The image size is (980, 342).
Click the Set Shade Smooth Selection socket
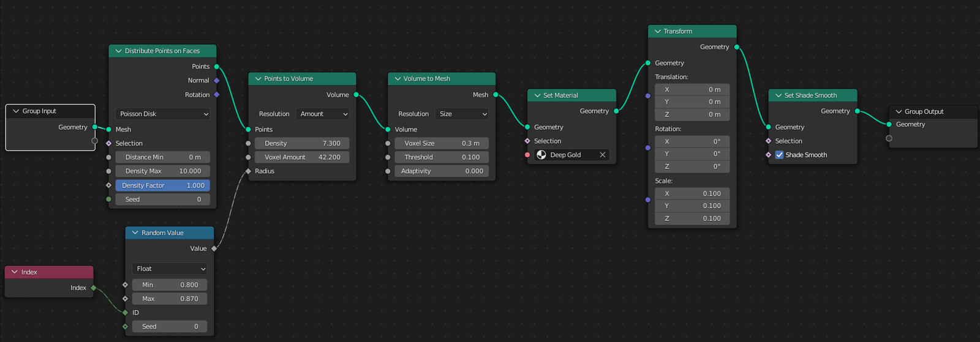tap(769, 141)
